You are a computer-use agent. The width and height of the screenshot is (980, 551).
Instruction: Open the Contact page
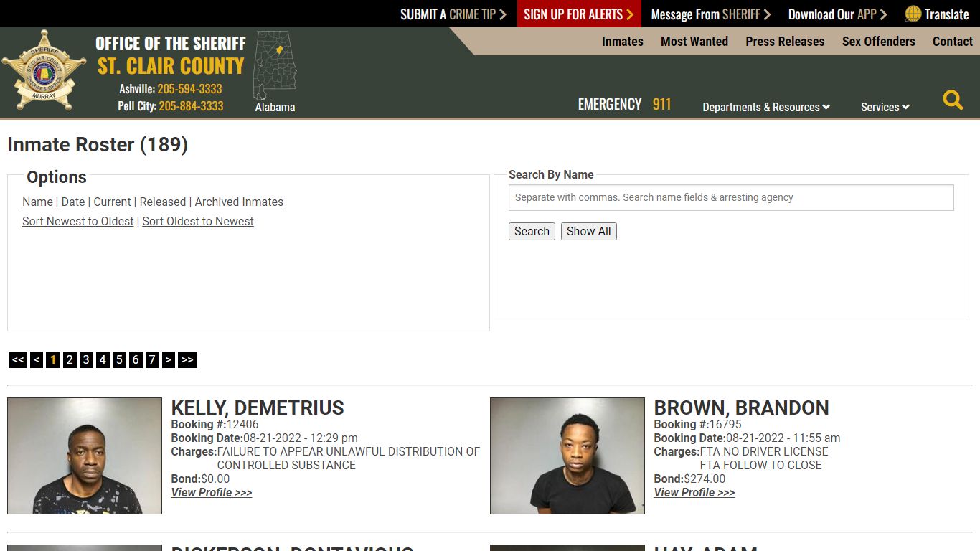coord(953,42)
